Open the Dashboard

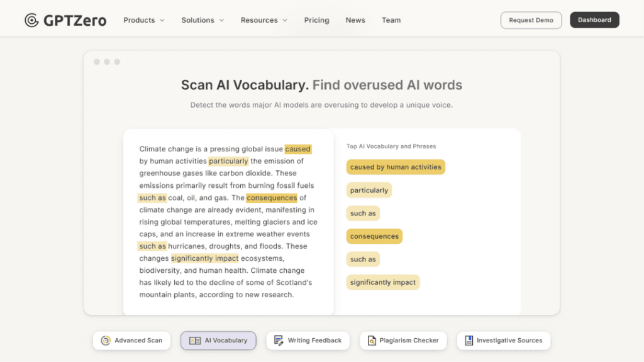[x=594, y=19]
